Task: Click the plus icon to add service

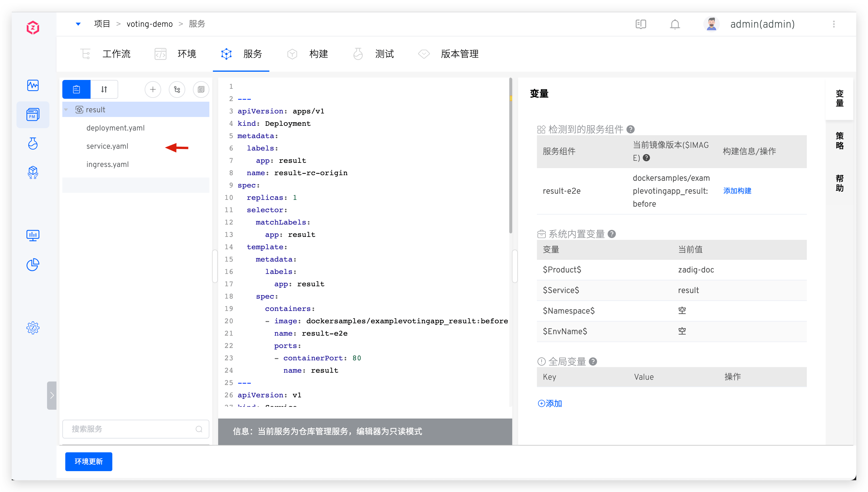Action: (153, 90)
